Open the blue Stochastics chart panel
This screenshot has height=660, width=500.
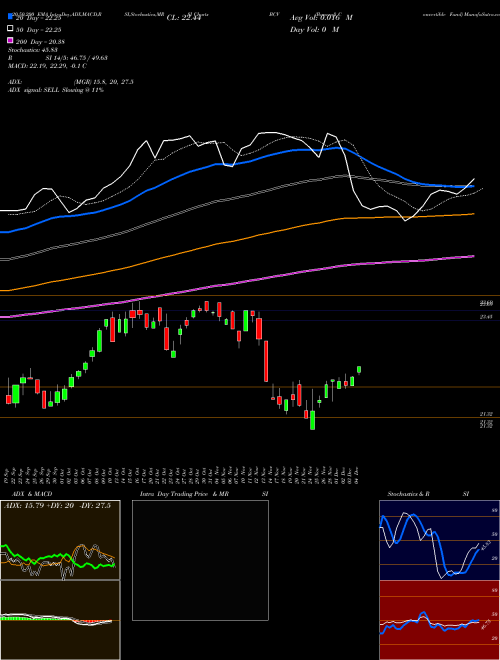click(x=439, y=540)
